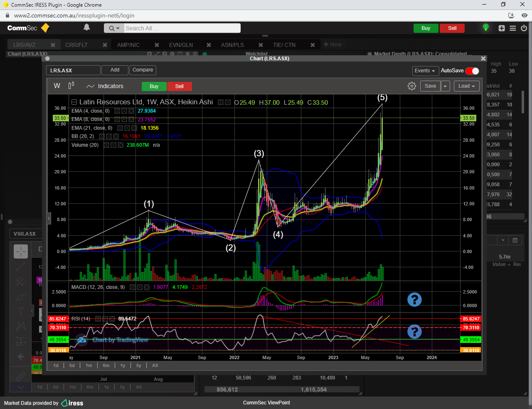Save the chart layout with Save button
The height and width of the screenshot is (409, 532).
point(430,86)
